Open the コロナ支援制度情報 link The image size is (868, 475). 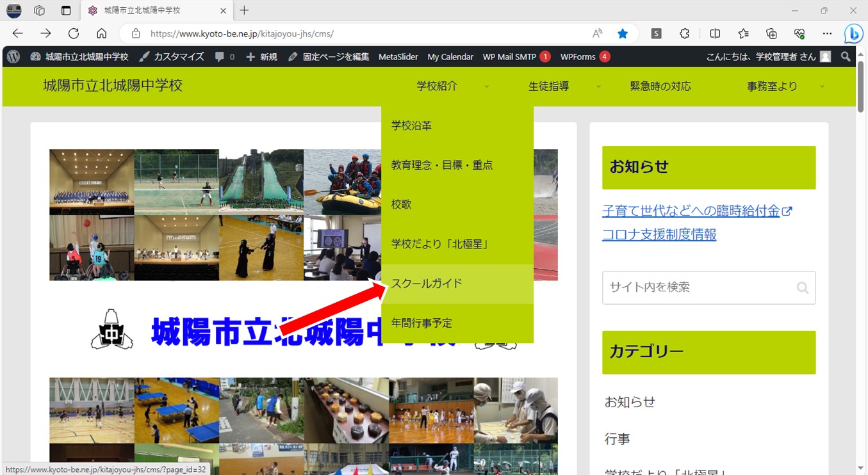click(659, 234)
